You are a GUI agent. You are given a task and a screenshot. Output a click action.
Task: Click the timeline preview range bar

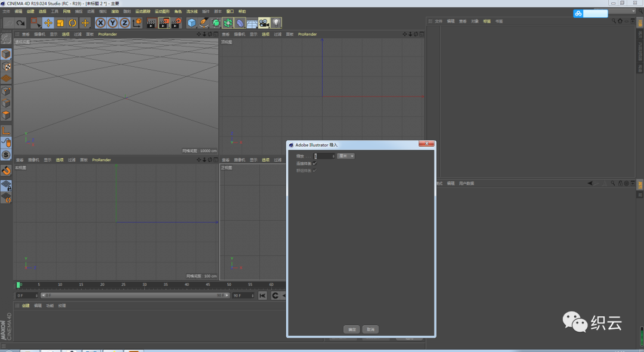[135, 295]
